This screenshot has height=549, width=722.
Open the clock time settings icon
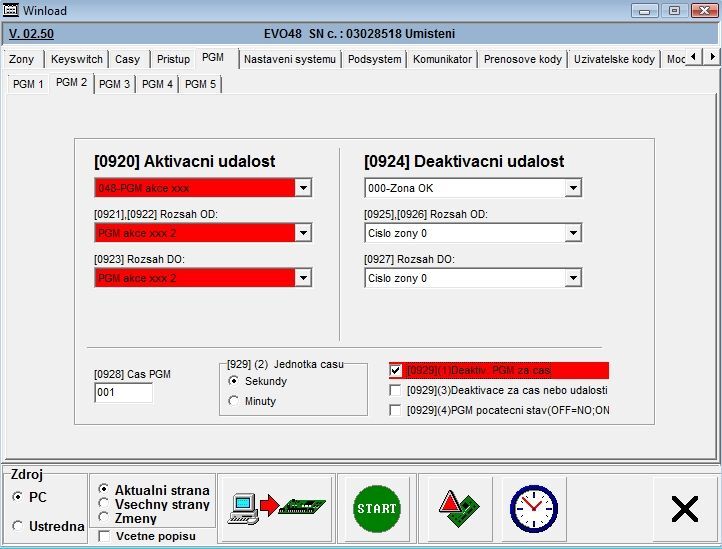pos(533,508)
